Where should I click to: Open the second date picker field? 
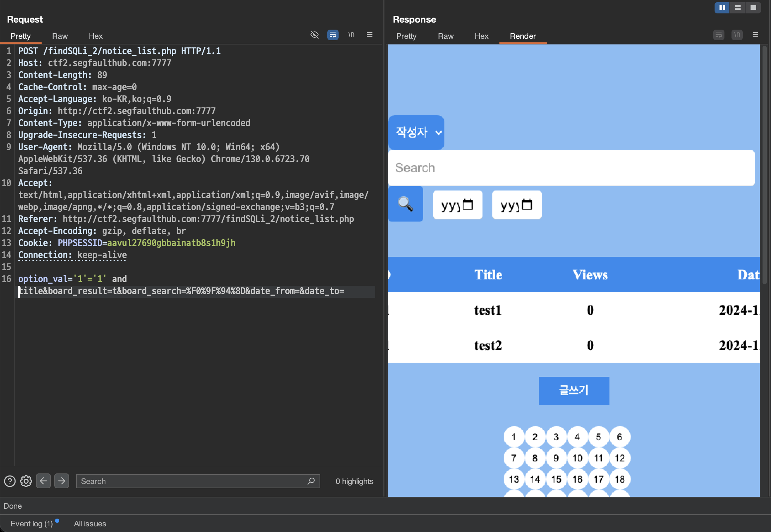(517, 205)
